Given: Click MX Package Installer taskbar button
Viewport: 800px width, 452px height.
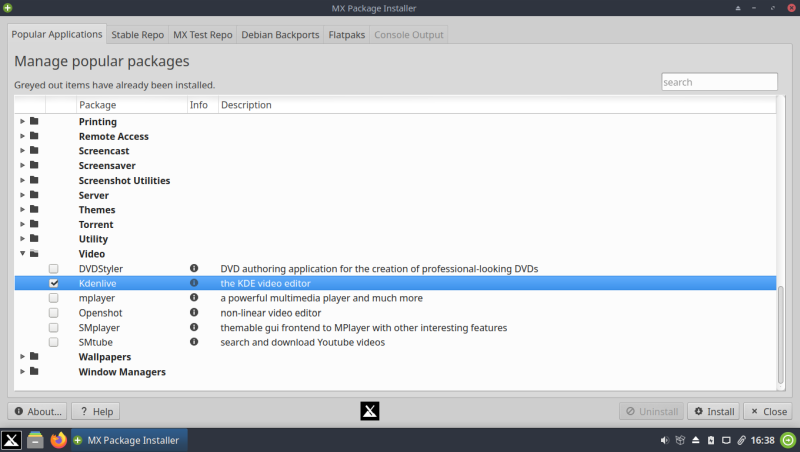Looking at the screenshot, I should click(129, 440).
